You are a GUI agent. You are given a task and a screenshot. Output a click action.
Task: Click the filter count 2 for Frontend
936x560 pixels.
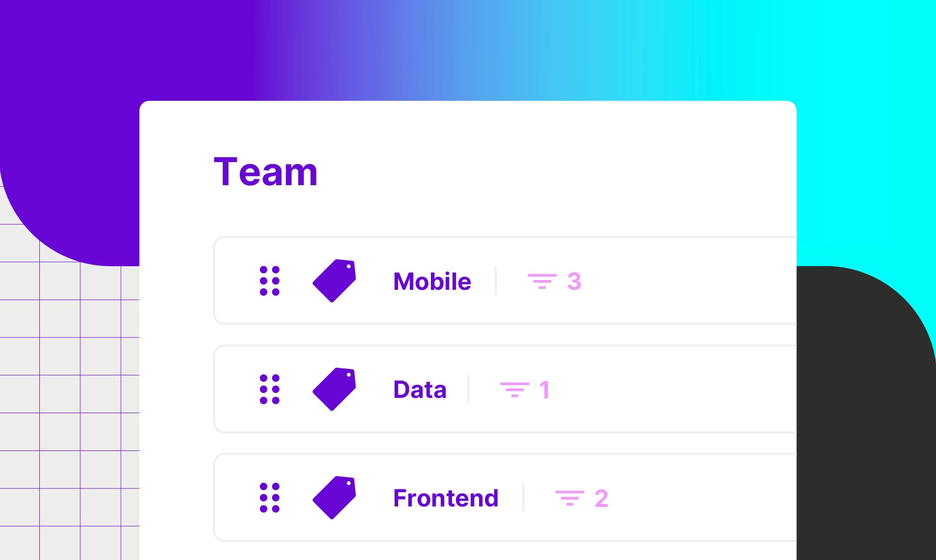click(x=601, y=499)
